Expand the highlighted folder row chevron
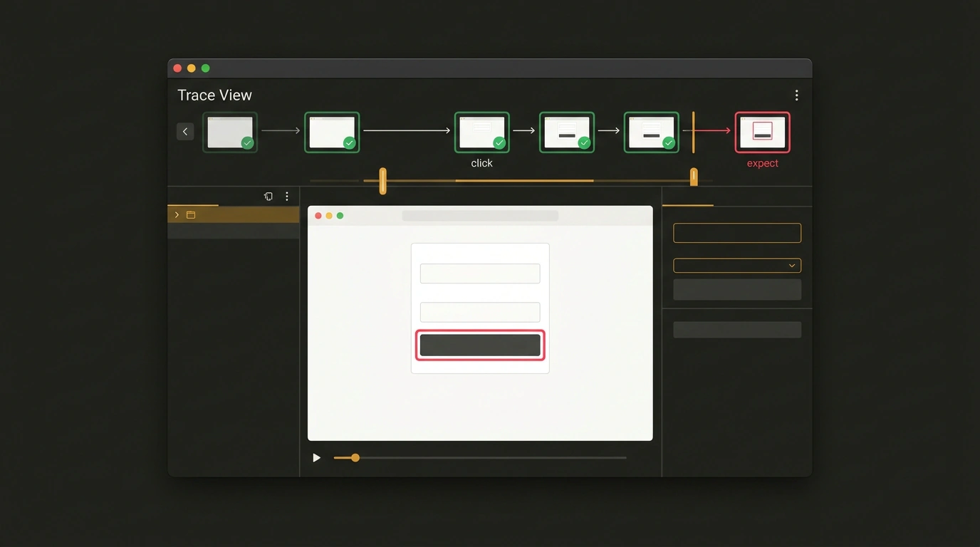This screenshot has height=547, width=980. [177, 215]
